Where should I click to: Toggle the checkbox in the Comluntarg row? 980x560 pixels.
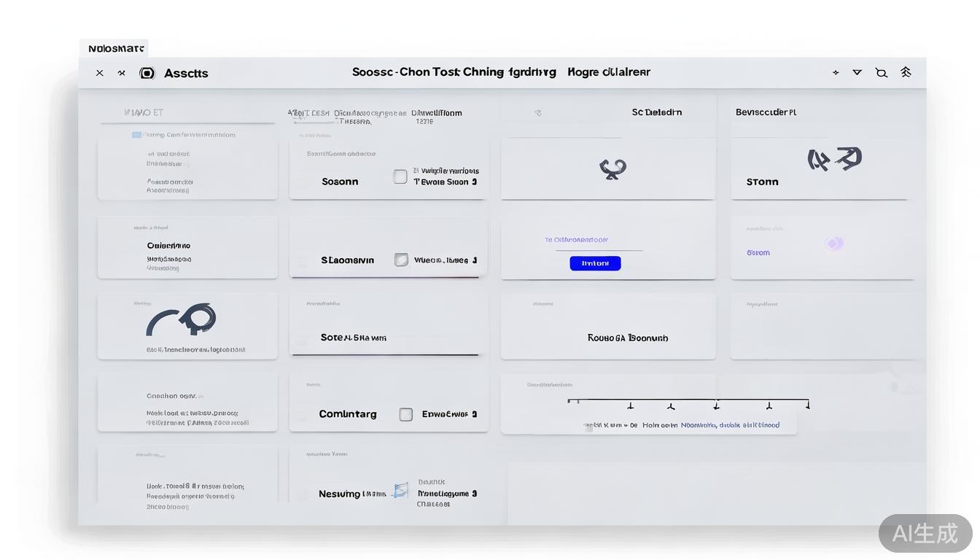pyautogui.click(x=406, y=414)
